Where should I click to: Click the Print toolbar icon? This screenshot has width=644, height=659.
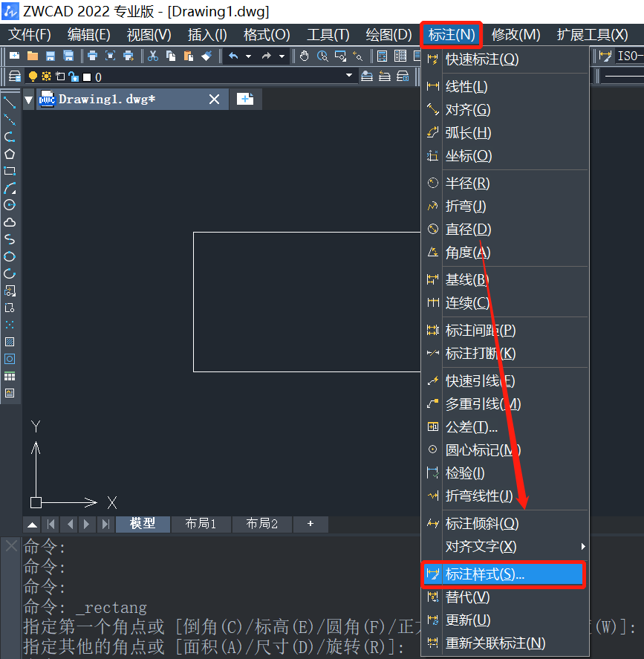click(92, 56)
